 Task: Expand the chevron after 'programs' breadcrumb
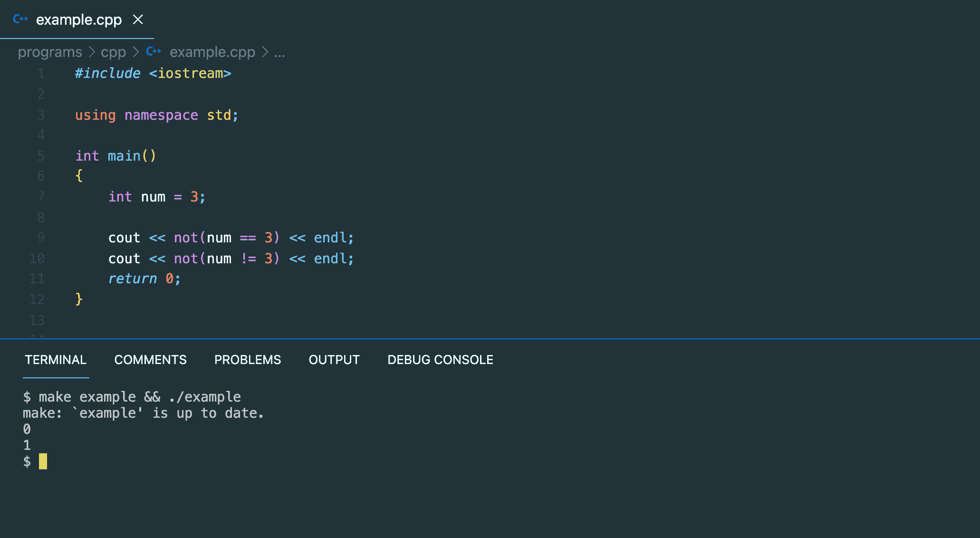tap(92, 52)
